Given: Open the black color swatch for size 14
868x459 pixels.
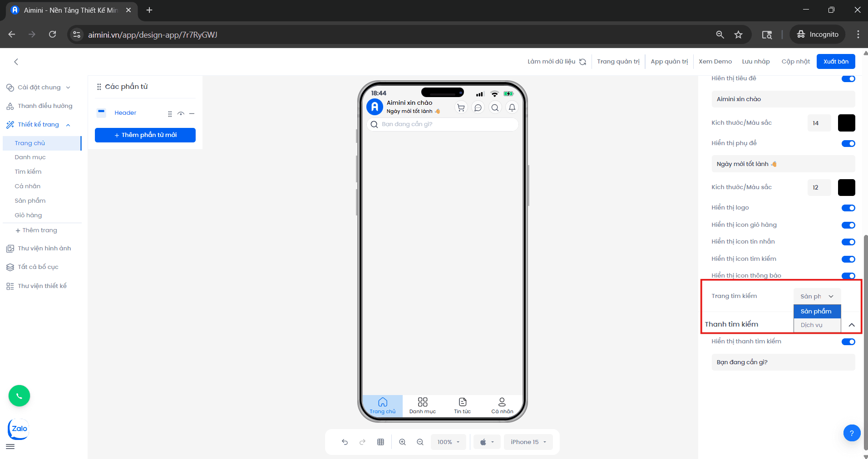Looking at the screenshot, I should [x=846, y=122].
